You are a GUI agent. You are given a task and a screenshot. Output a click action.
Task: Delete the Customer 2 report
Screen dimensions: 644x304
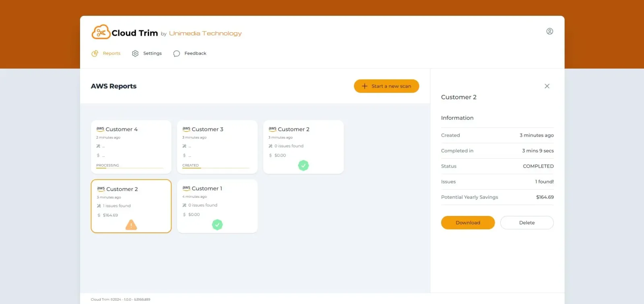pos(527,223)
